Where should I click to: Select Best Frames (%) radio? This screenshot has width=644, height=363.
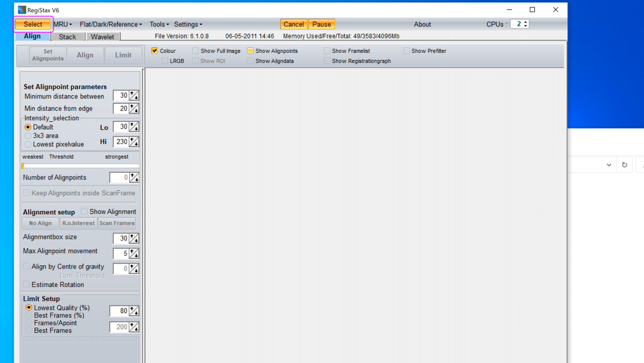point(29,315)
